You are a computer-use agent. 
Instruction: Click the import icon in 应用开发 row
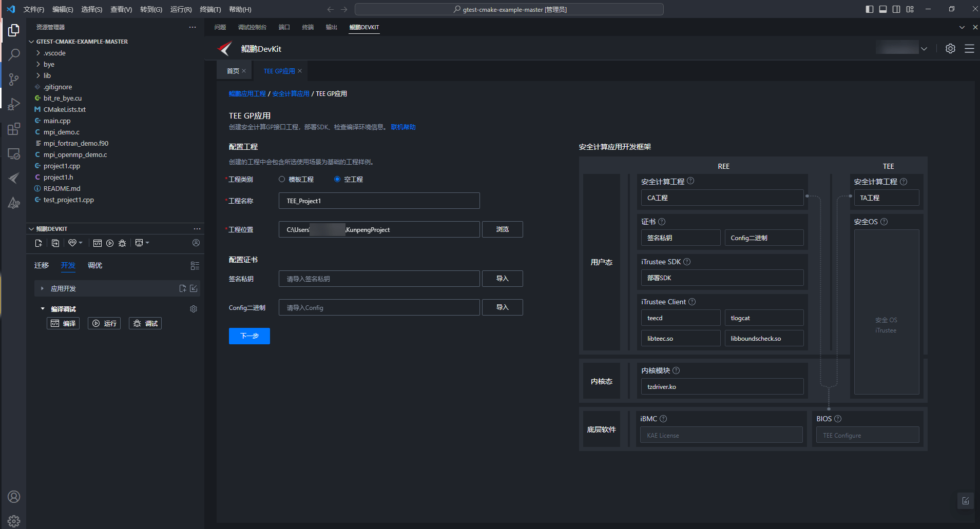coord(194,288)
